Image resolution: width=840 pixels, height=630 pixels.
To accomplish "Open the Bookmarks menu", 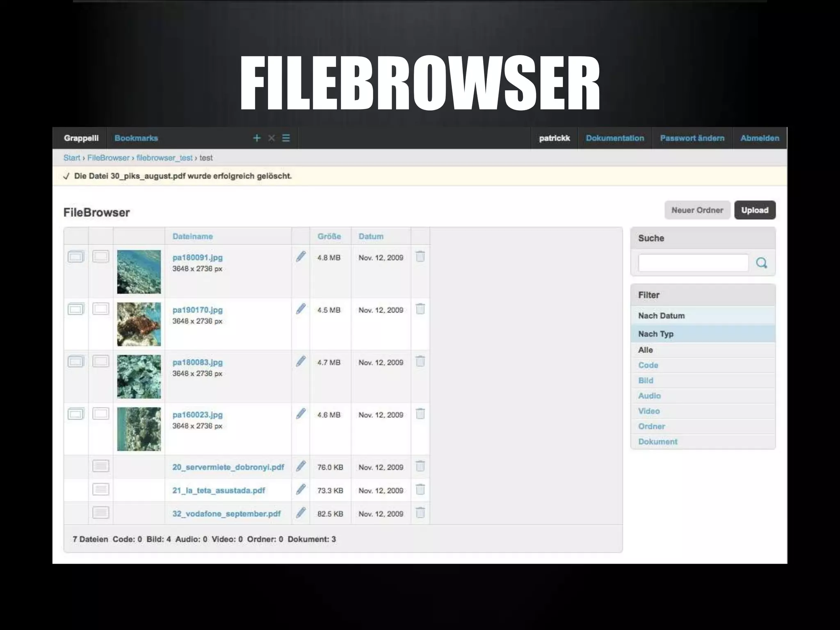I will 136,138.
